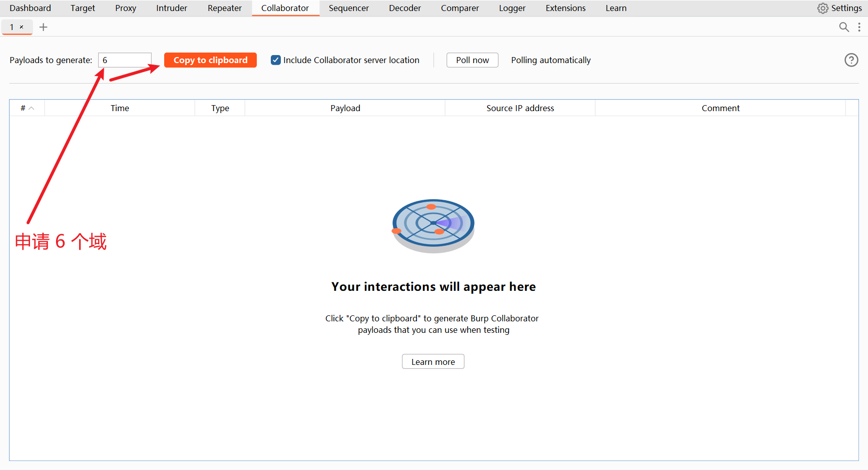
Task: Toggle Include Collaborator server location checkbox
Action: point(276,60)
